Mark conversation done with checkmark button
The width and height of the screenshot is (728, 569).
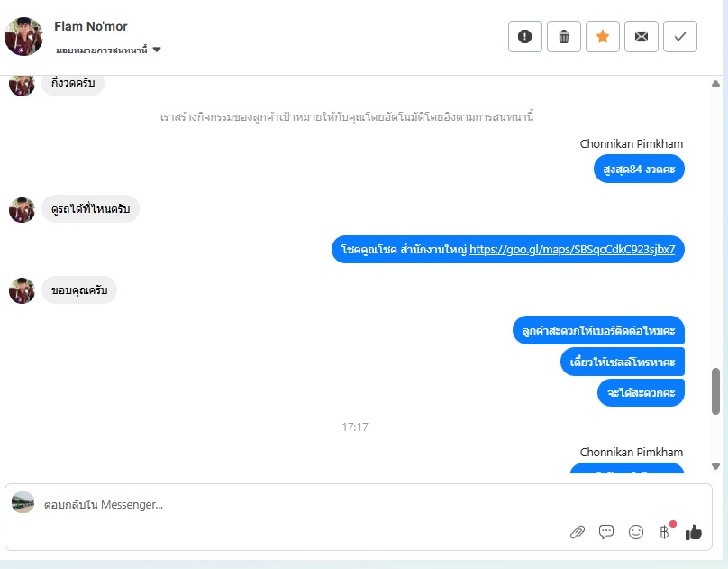(x=680, y=36)
